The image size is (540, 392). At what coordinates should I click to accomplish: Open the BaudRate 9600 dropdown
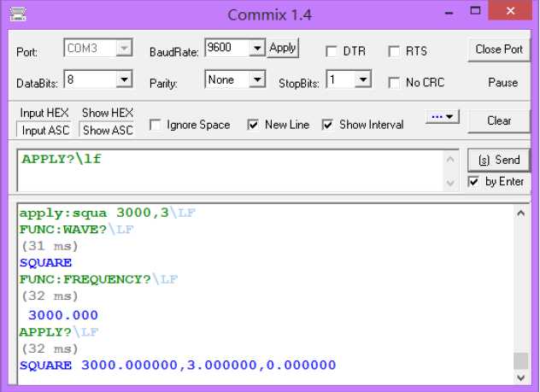click(x=257, y=48)
